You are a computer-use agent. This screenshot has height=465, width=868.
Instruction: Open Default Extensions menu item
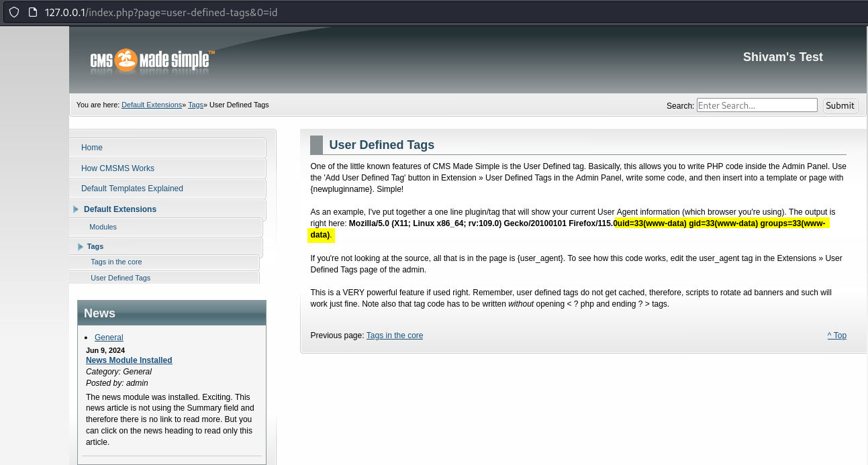(168, 209)
